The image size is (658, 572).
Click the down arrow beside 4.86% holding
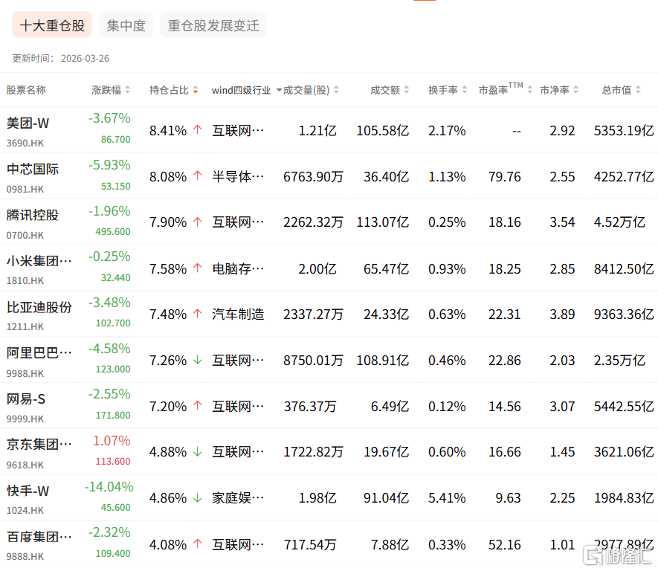coord(198,498)
